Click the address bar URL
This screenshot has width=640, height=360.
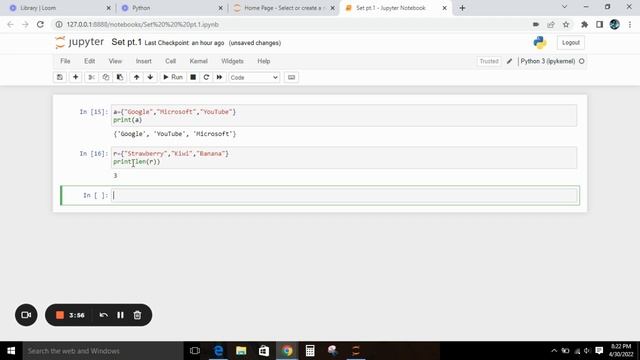(x=142, y=24)
